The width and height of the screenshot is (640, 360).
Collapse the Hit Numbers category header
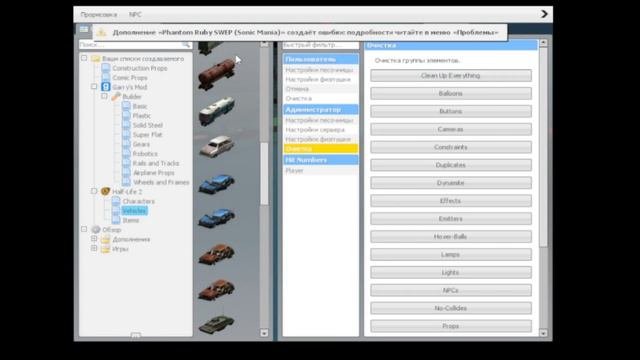coord(321,160)
